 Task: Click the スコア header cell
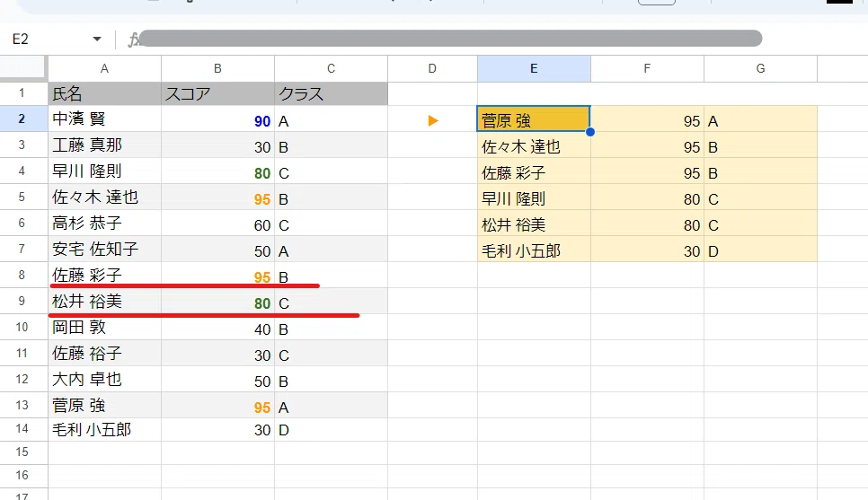217,93
